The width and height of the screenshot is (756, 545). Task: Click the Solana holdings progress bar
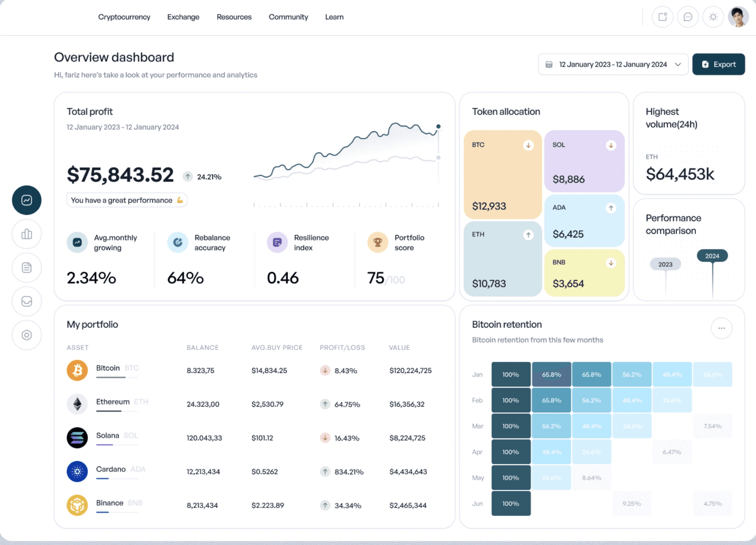pos(117,445)
